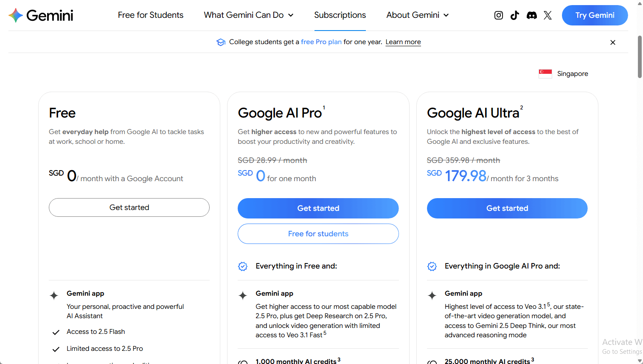
Task: Click the badge icon beside Everything in Free
Action: (242, 266)
